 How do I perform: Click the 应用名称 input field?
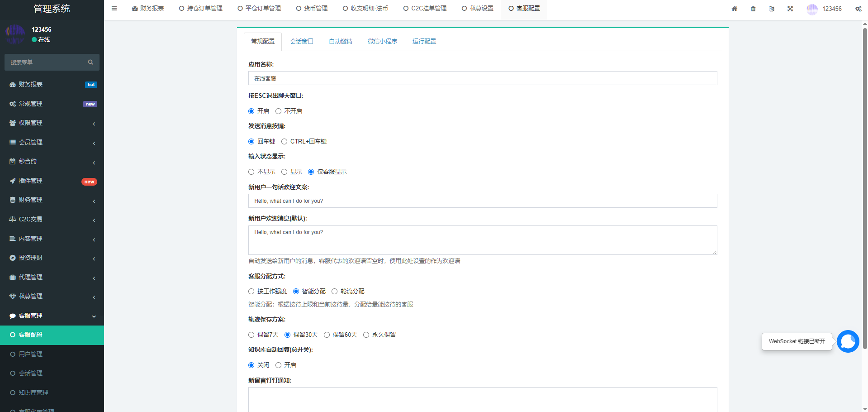(x=482, y=78)
